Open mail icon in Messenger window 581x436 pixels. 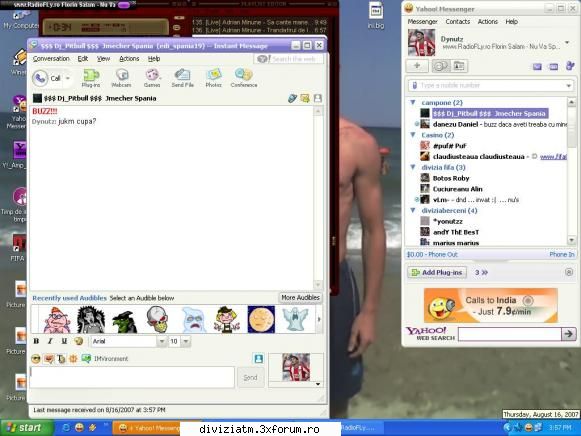click(537, 67)
